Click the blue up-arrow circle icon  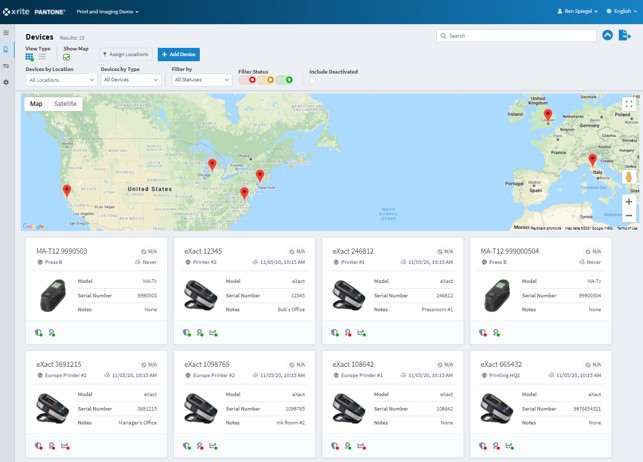click(608, 35)
